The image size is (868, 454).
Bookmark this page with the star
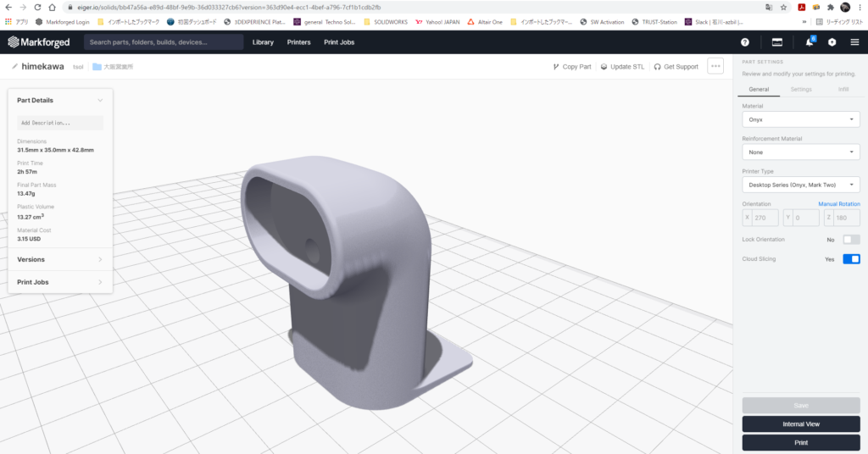click(x=784, y=7)
